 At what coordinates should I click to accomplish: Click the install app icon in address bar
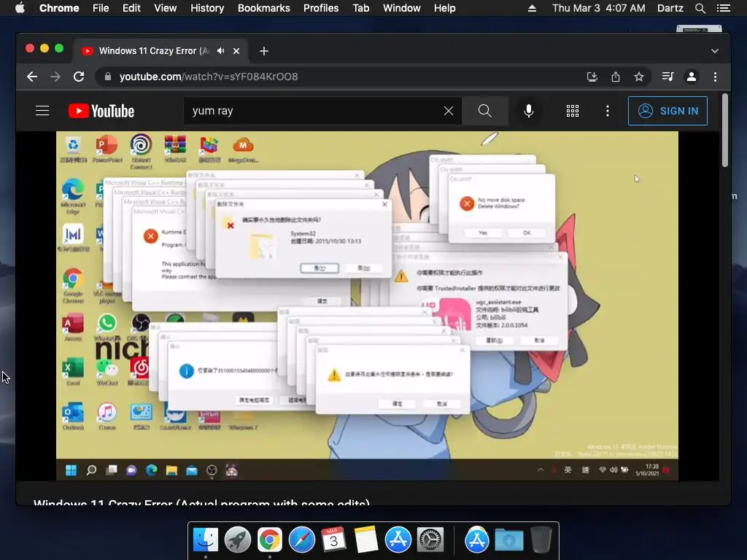tap(592, 77)
